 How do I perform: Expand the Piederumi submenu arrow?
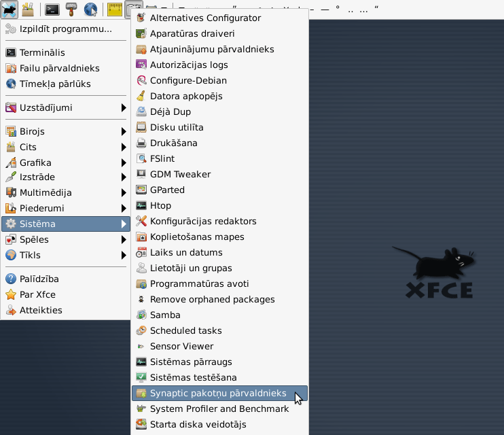pyautogui.click(x=124, y=208)
